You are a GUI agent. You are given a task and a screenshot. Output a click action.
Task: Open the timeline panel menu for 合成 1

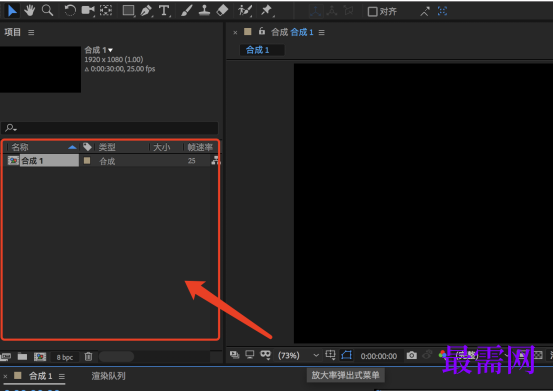coord(62,377)
